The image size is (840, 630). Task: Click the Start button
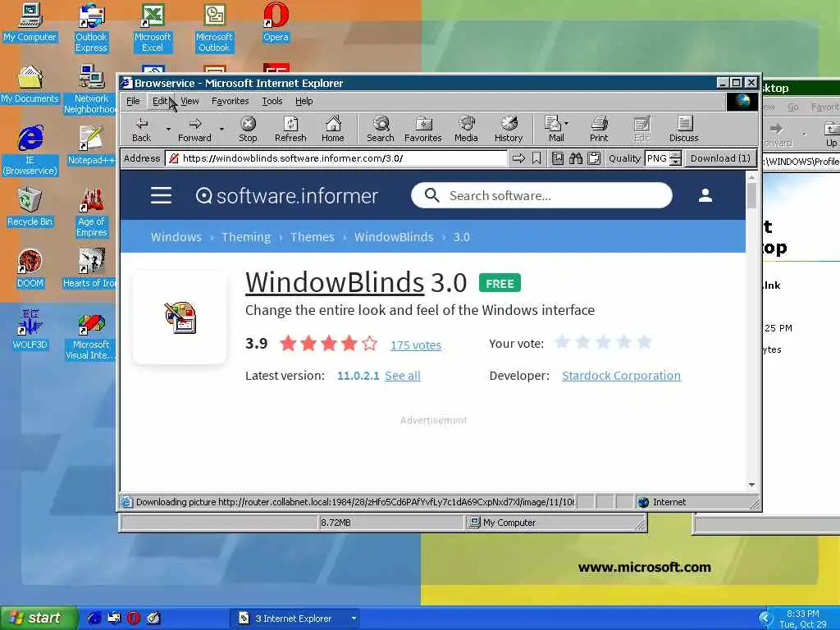39,619
